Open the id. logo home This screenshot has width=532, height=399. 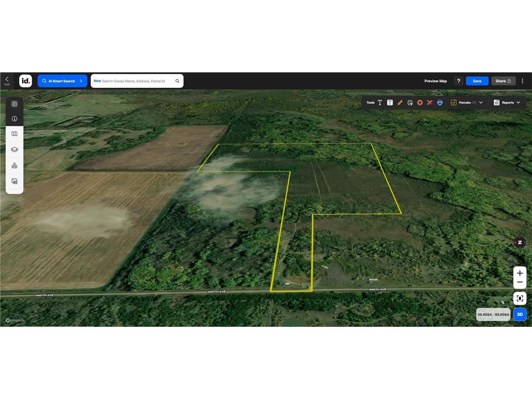(x=25, y=81)
